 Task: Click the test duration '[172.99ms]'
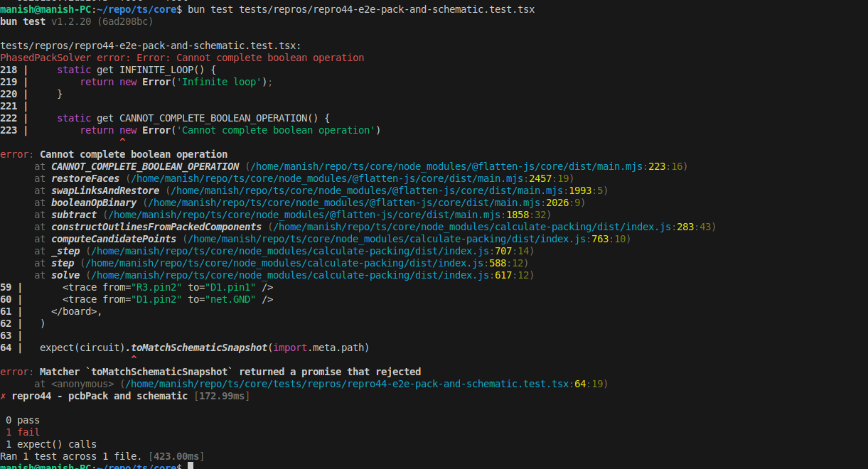222,396
